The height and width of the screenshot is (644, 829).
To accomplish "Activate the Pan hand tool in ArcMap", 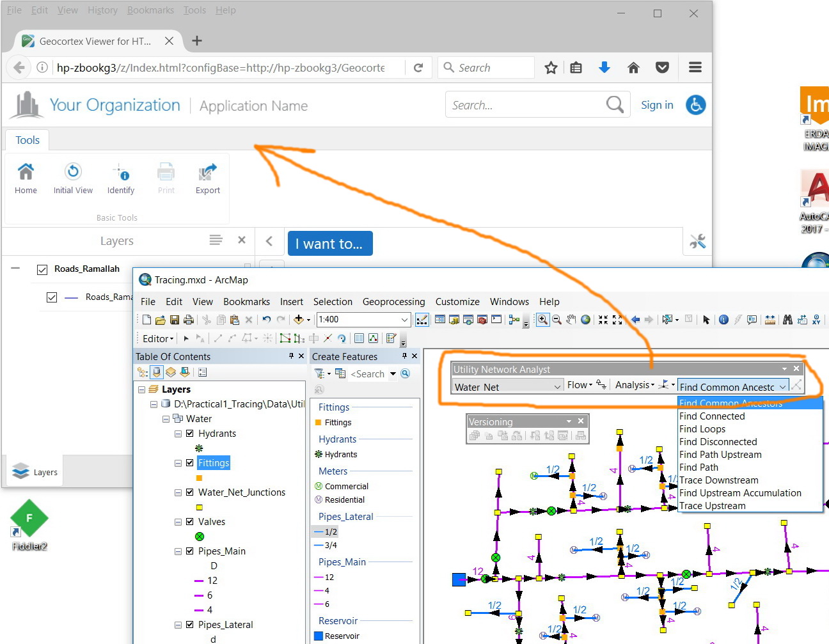I will [x=571, y=320].
